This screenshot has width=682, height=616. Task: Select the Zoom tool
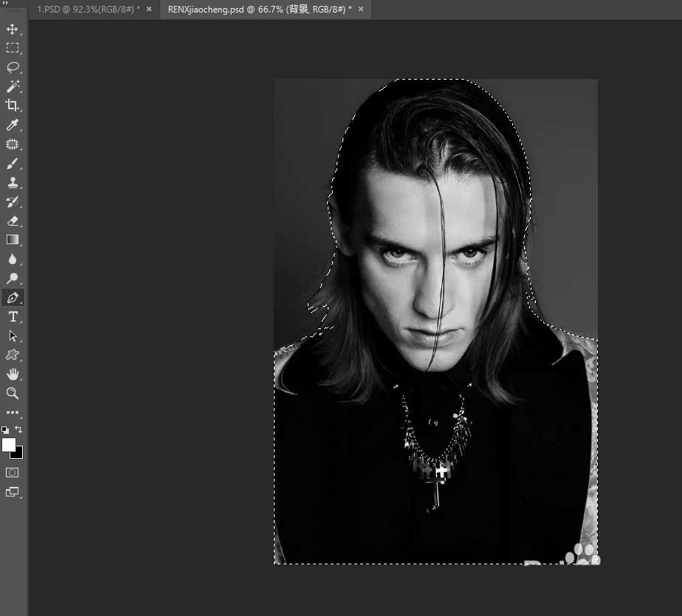coord(12,393)
